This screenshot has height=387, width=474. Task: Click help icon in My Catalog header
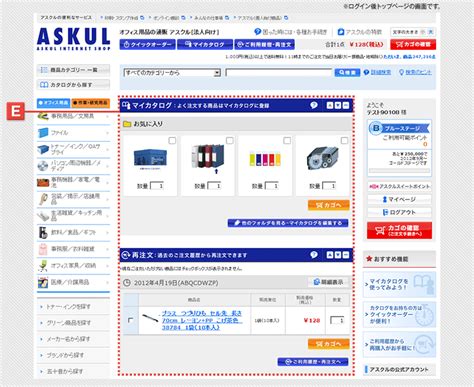point(314,105)
